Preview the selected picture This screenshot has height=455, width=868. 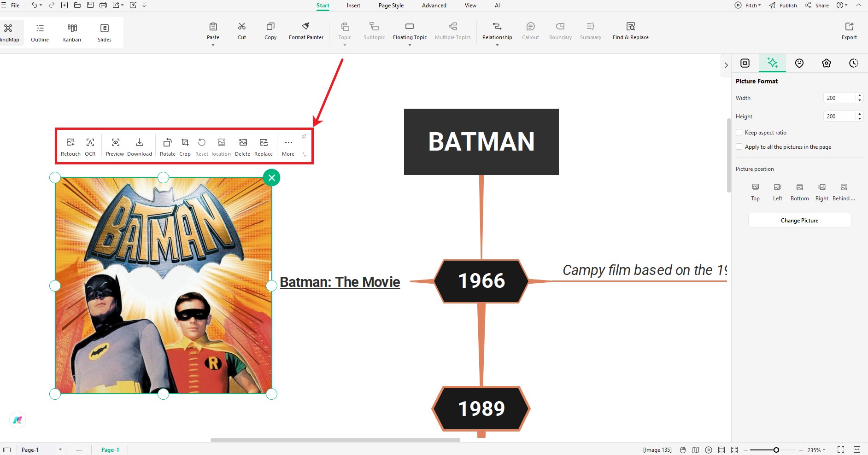point(115,147)
